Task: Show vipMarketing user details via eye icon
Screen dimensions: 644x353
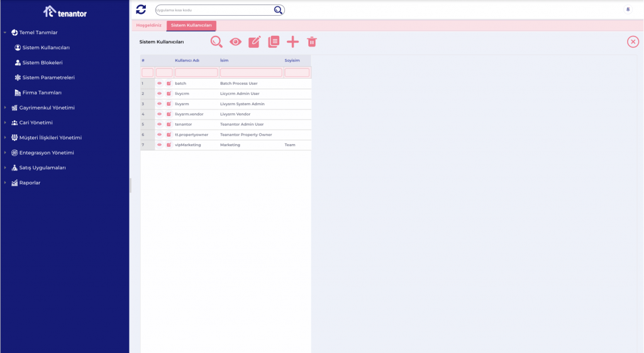Action: 160,145
